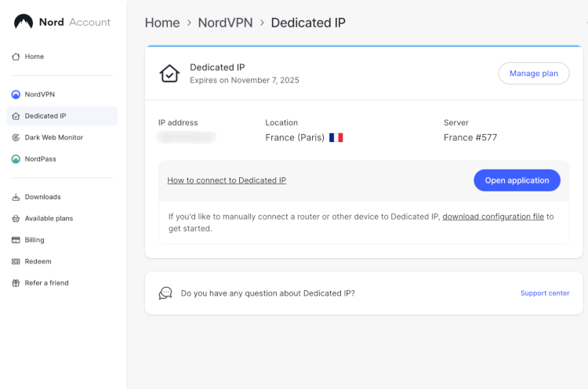The image size is (588, 389).
Task: Click the chat bubble question icon
Action: coord(165,293)
